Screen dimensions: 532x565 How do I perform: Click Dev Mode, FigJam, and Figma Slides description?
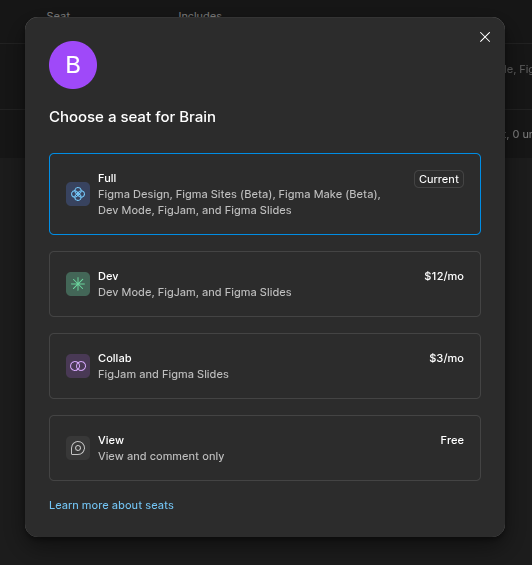195,292
